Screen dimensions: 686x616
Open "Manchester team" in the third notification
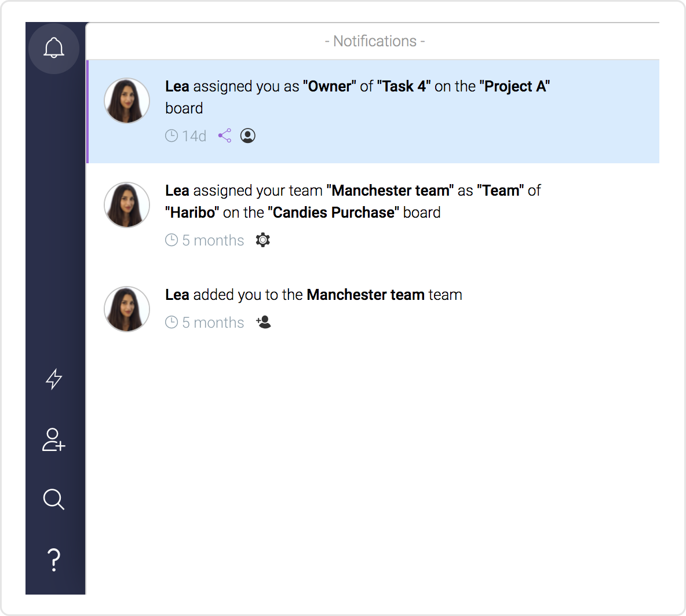pyautogui.click(x=366, y=295)
